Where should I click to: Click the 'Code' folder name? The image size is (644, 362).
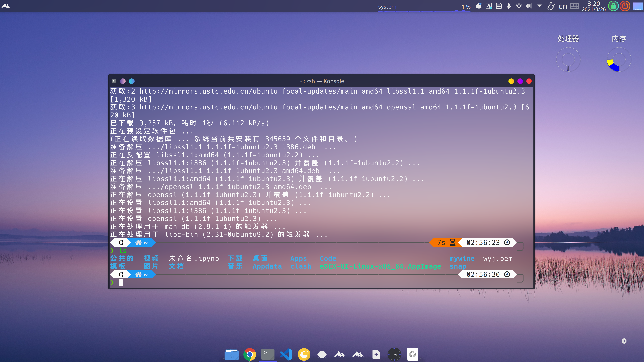tap(328, 258)
